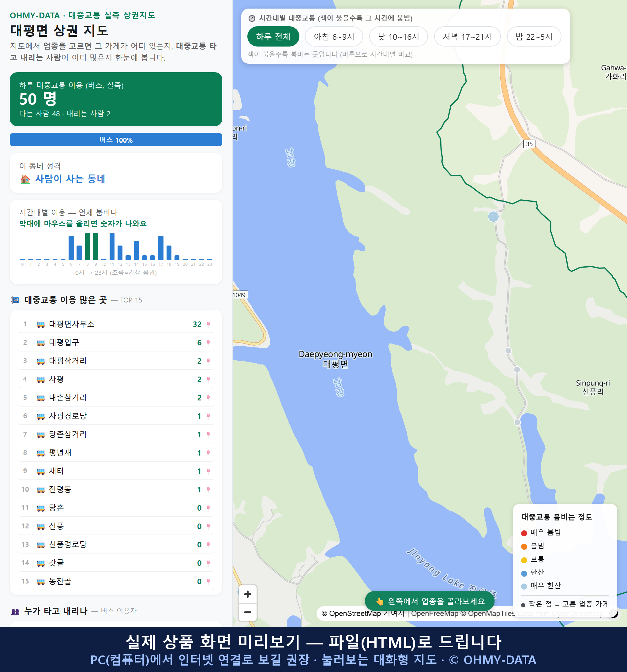Click the pin icon for 전령동
The height and width of the screenshot is (672, 627).
pos(208,490)
